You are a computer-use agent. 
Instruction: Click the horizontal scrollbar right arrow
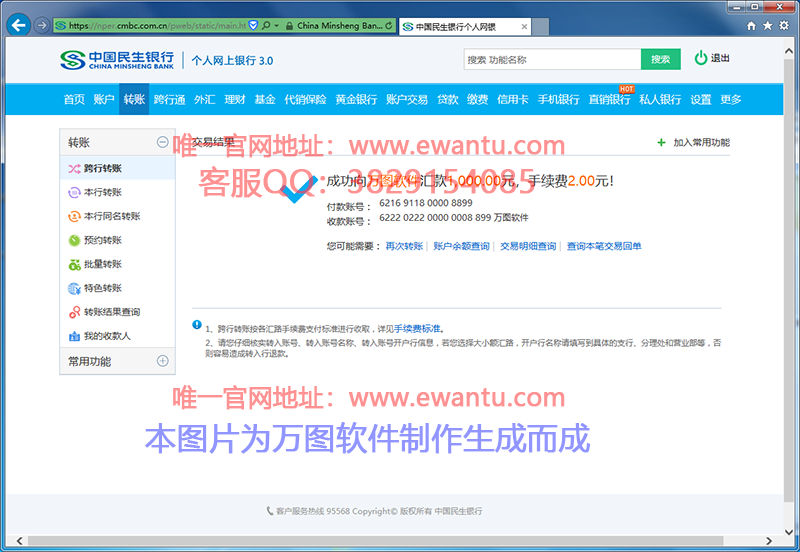[x=769, y=540]
